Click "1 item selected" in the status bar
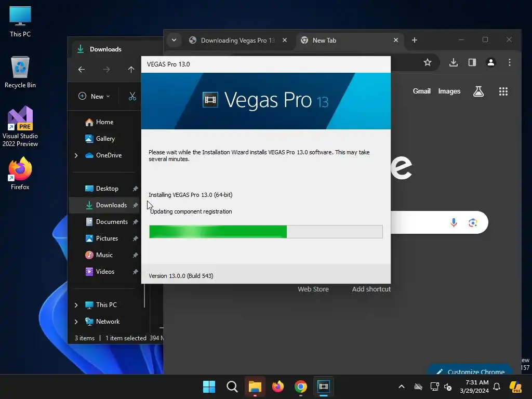The image size is (532, 399). 126,338
